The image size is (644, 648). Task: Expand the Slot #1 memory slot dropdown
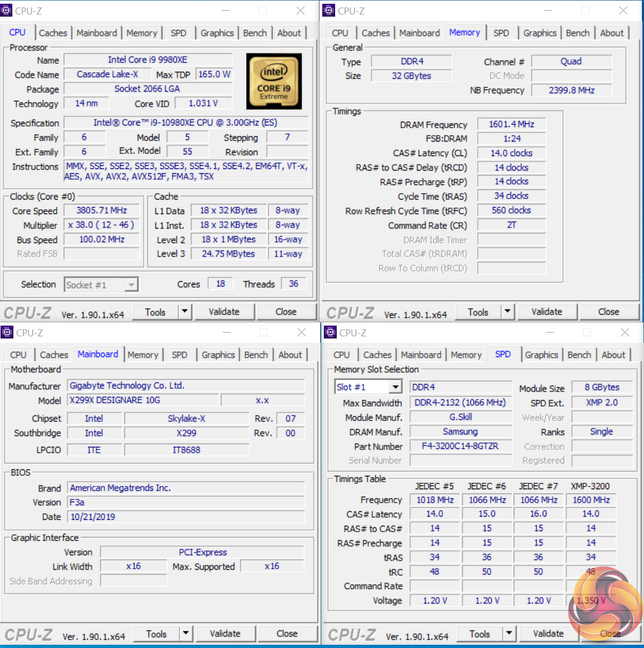396,387
